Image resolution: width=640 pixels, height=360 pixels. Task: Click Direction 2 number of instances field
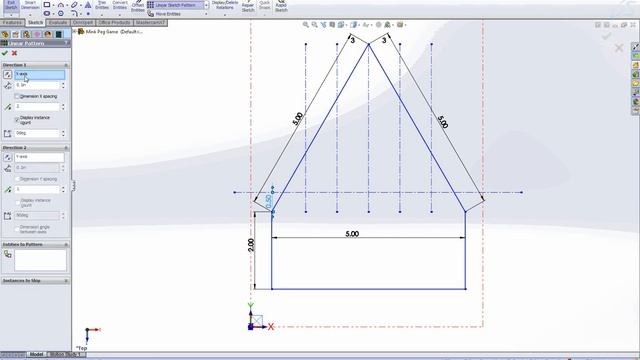[37, 189]
